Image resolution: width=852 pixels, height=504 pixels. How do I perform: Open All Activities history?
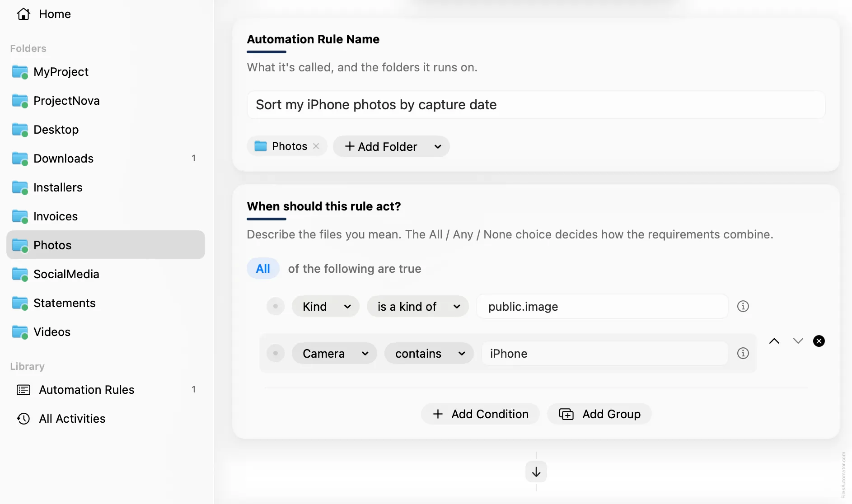[106, 419]
